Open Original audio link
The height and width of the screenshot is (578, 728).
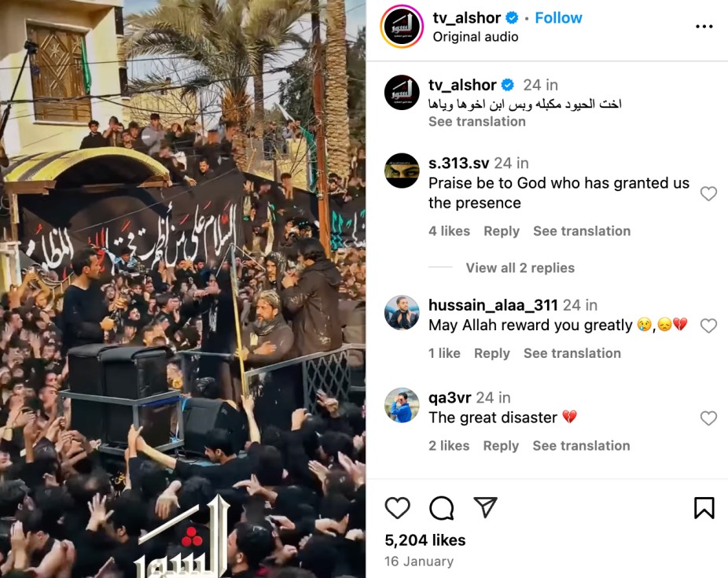(x=476, y=37)
